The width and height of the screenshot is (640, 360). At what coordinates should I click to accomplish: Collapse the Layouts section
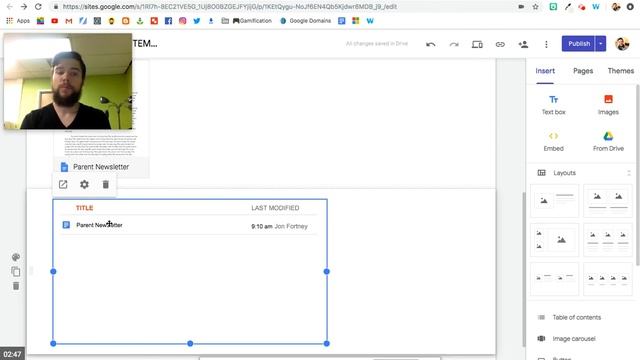pos(629,173)
